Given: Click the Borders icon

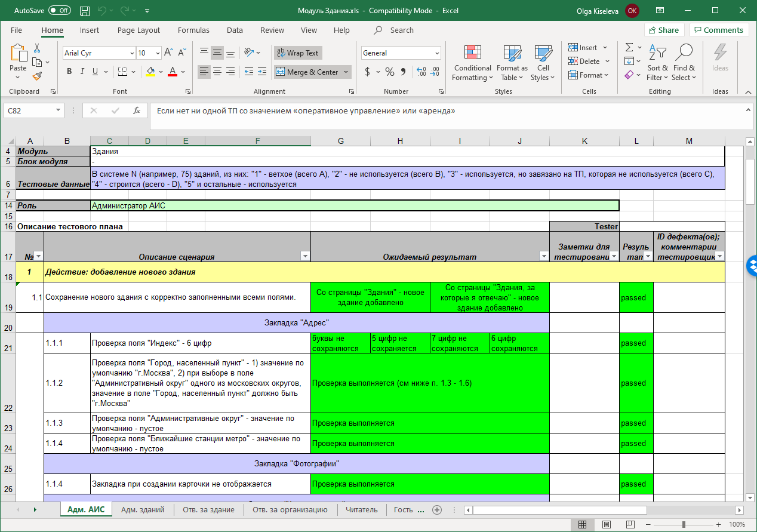Looking at the screenshot, I should [122, 72].
